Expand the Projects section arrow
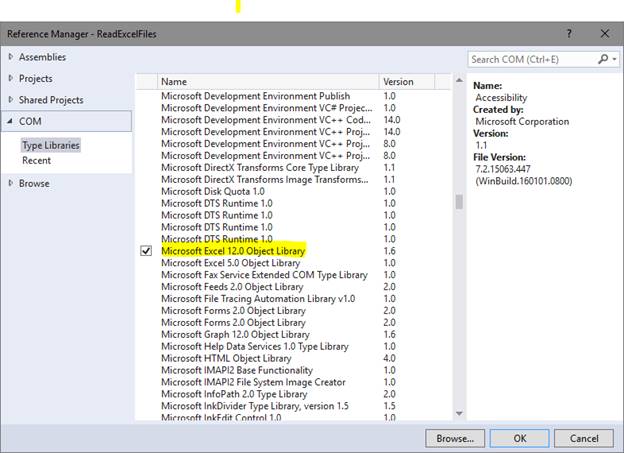This screenshot has width=624, height=453. 11,78
